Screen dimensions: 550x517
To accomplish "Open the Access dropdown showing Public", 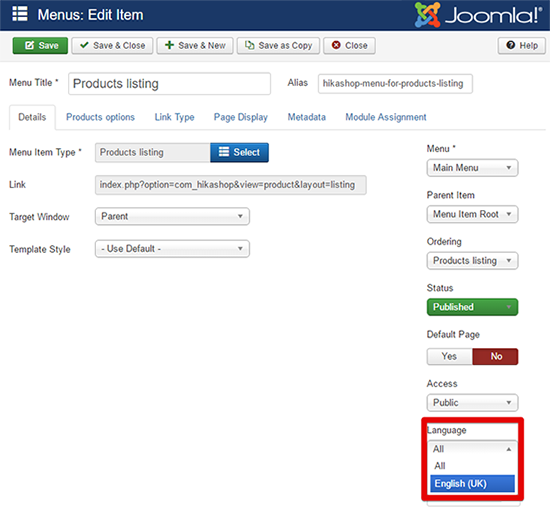I will click(472, 403).
